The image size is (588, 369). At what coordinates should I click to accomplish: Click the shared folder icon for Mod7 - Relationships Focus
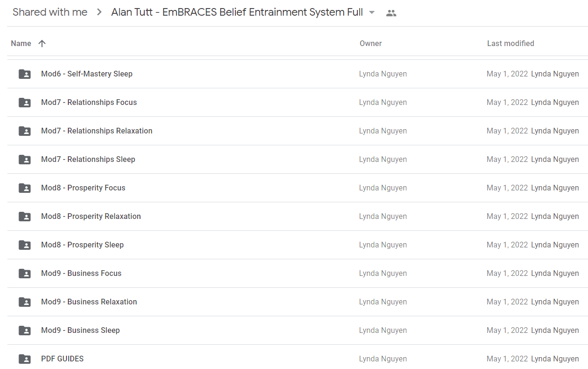25,103
